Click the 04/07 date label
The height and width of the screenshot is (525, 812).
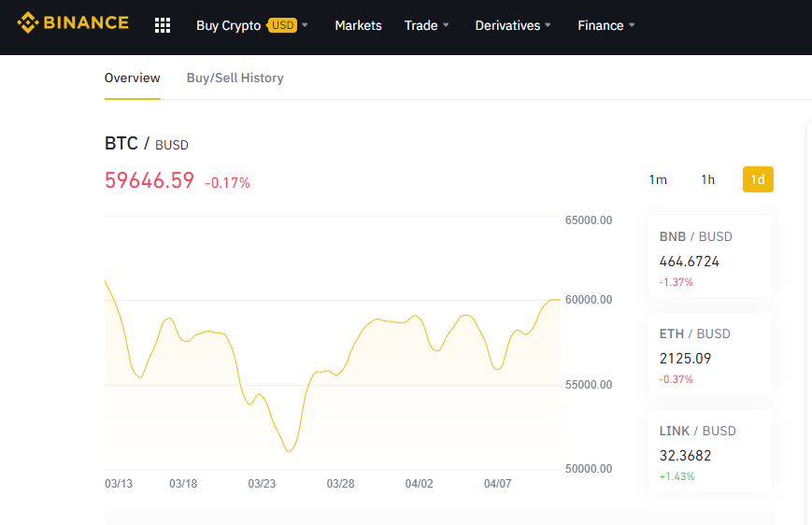pyautogui.click(x=498, y=484)
